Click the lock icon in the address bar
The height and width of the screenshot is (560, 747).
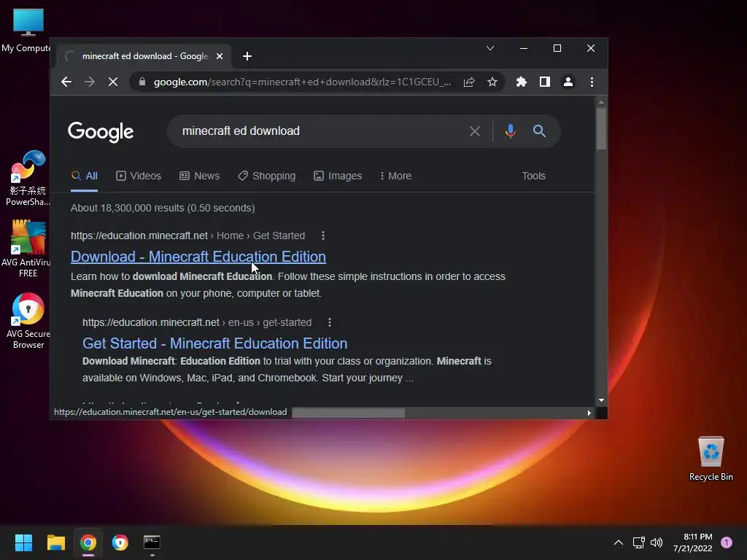click(x=142, y=82)
